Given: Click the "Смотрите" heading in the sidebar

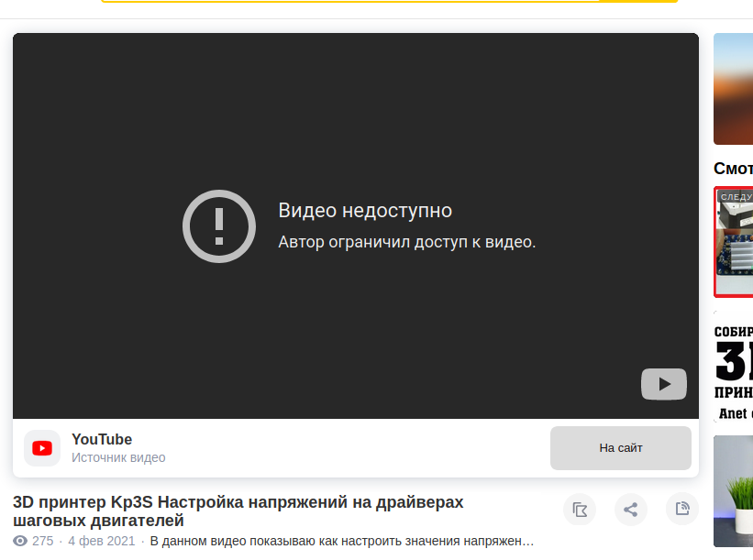Looking at the screenshot, I should (x=734, y=169).
